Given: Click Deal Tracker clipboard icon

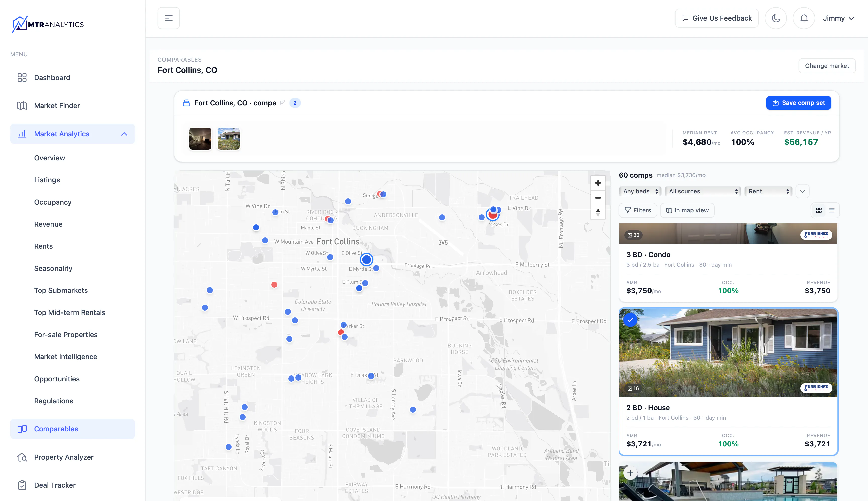Looking at the screenshot, I should point(22,485).
